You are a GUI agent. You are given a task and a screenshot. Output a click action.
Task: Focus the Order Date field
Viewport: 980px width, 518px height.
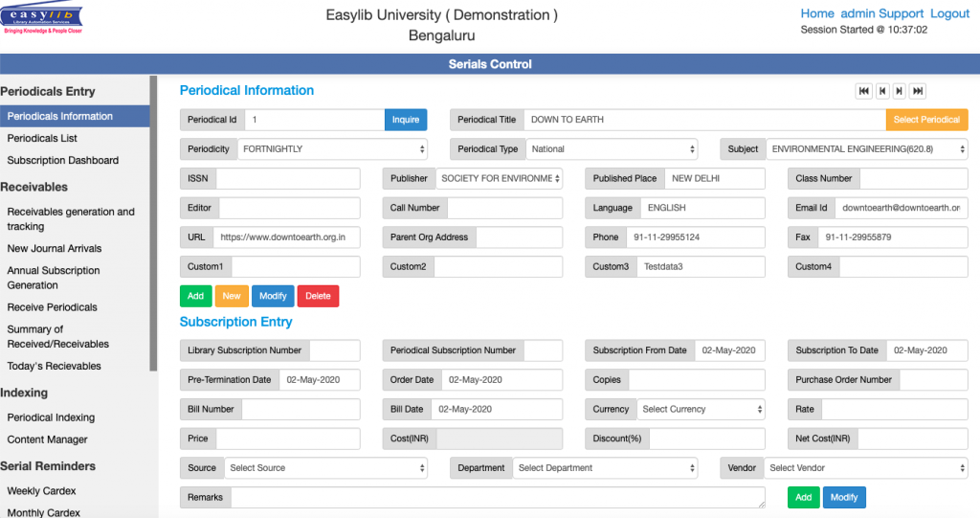pyautogui.click(x=501, y=380)
